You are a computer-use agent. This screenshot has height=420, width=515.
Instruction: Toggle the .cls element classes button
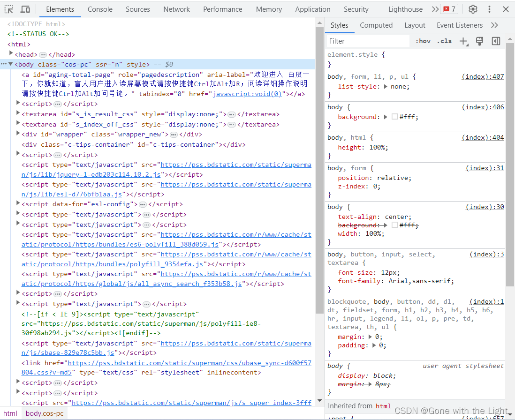coord(444,41)
